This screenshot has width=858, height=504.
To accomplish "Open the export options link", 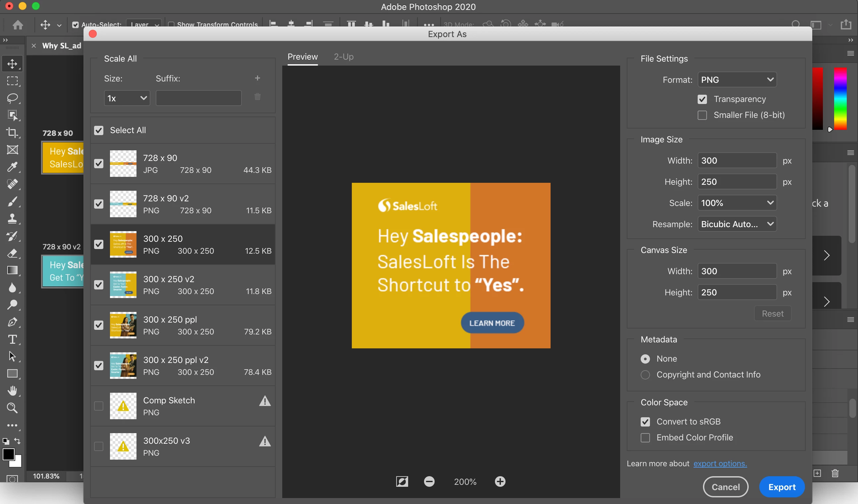I will click(x=720, y=464).
